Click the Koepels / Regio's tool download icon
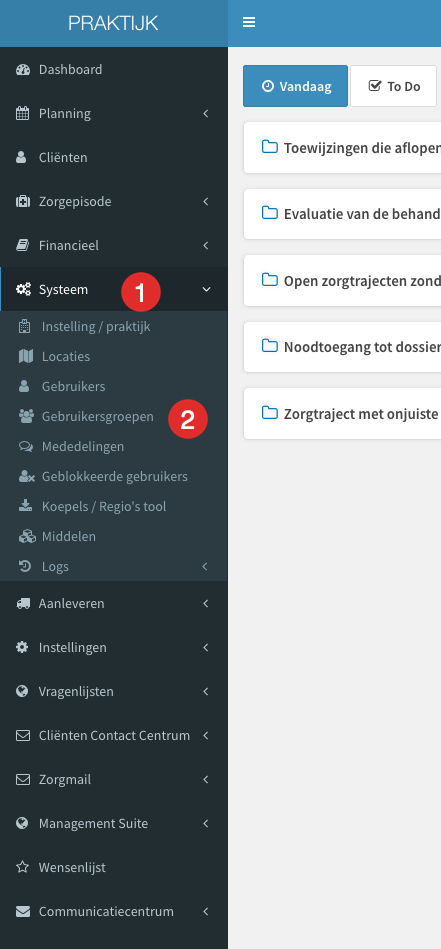Viewport: 441px width, 949px height. (x=25, y=506)
